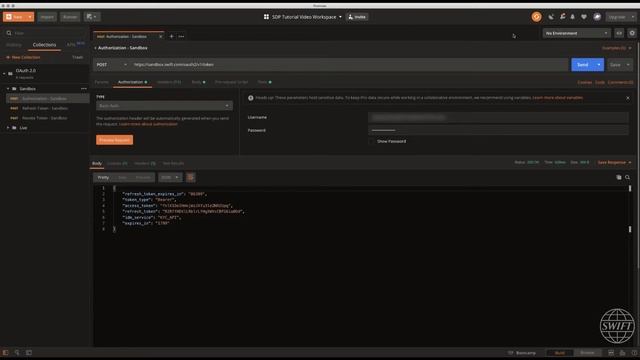Open the JSON format dropdown

(170, 178)
